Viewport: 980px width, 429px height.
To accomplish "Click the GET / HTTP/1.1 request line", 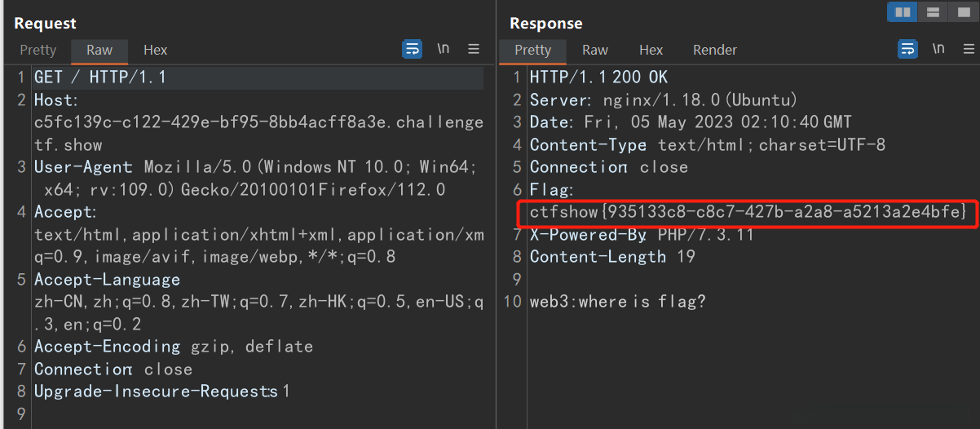I will click(x=100, y=77).
